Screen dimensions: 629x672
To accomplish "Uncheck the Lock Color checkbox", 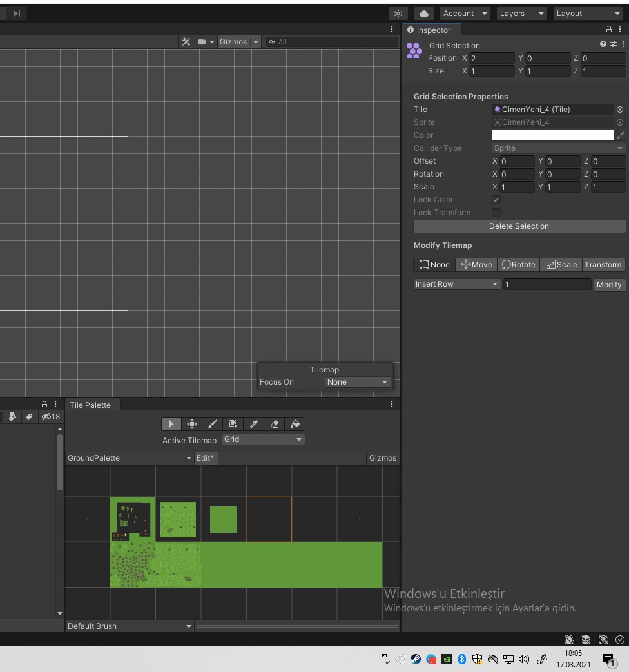I will click(x=496, y=200).
